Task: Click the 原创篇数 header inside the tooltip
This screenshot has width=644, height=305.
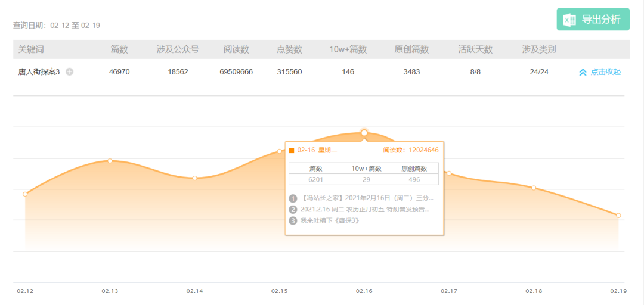Action: click(414, 169)
